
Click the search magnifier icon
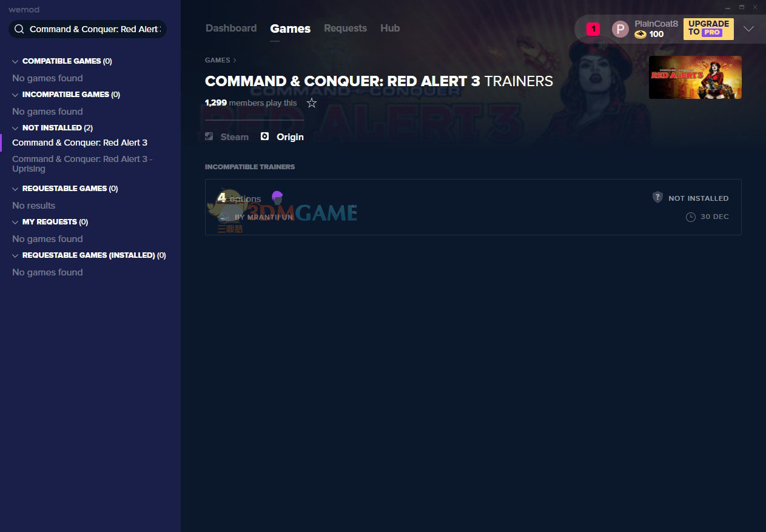pyautogui.click(x=19, y=29)
